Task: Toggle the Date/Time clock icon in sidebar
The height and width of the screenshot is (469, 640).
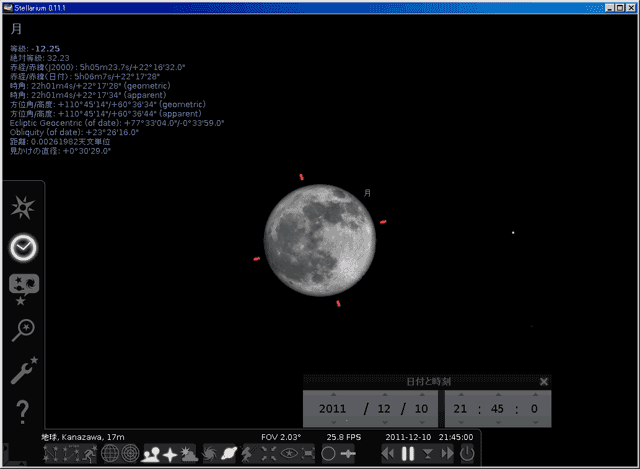Action: (x=23, y=247)
